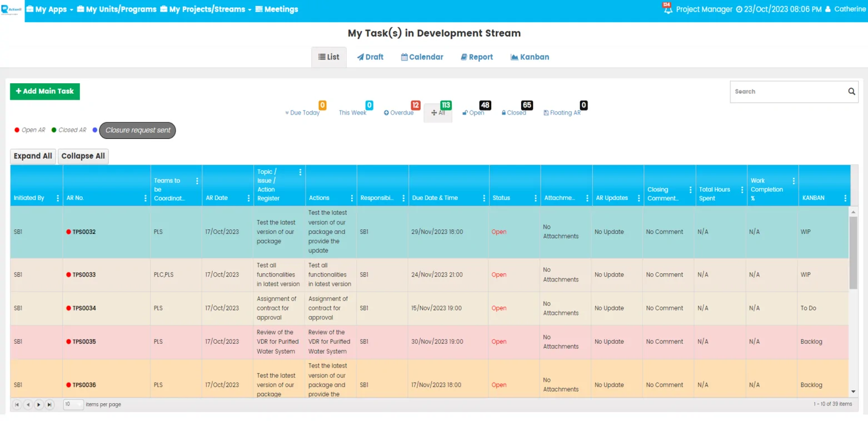868x421 pixels.
Task: Switch to the Kanban tab
Action: pyautogui.click(x=530, y=57)
